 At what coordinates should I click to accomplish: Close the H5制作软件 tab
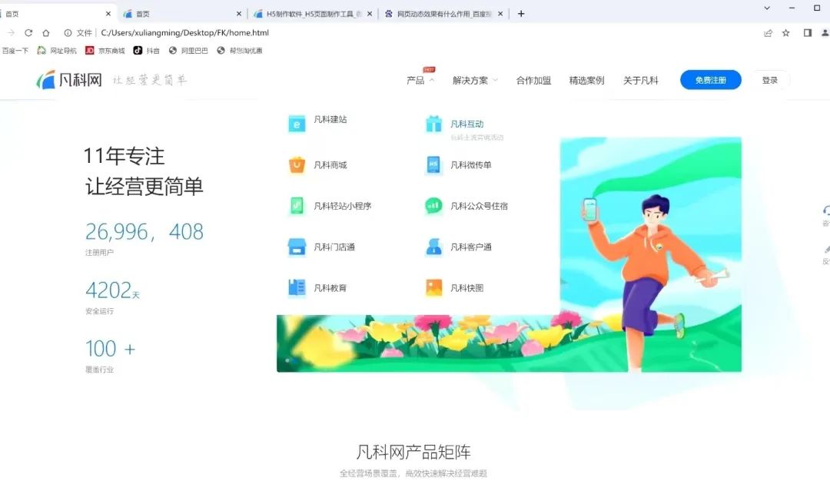coord(370,14)
